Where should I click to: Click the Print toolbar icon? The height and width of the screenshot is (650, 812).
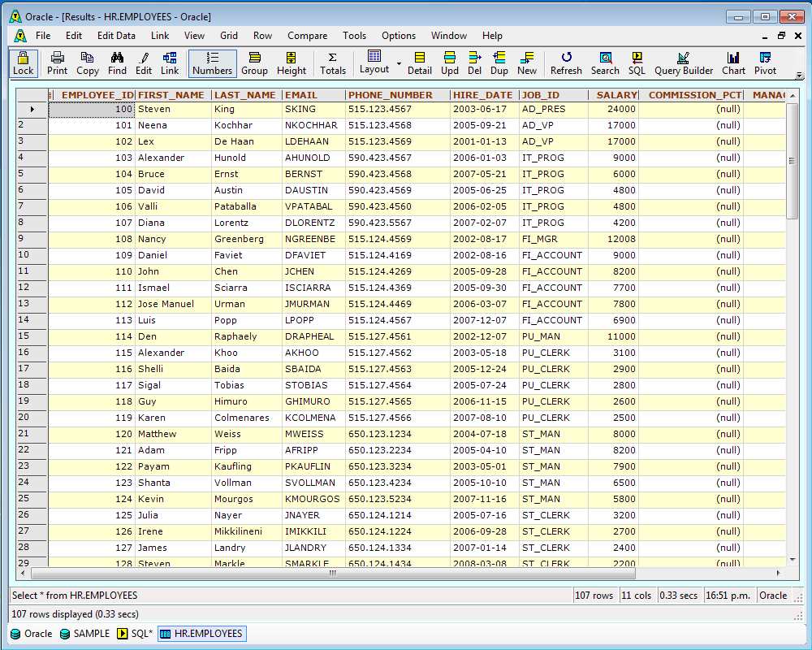(57, 63)
